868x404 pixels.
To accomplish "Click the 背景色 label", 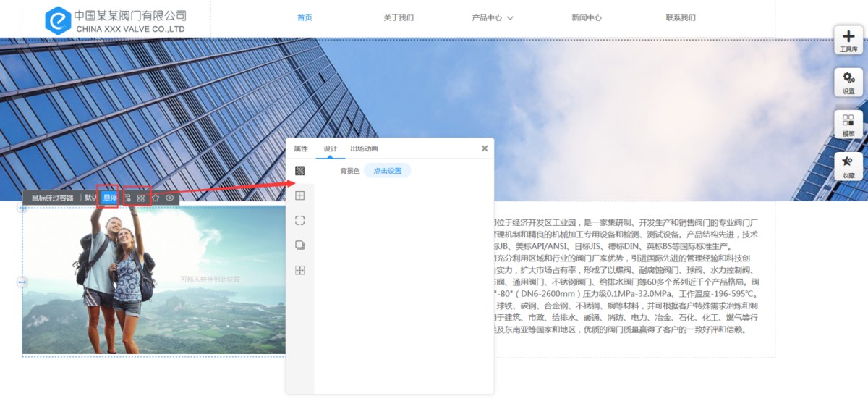I will click(350, 171).
